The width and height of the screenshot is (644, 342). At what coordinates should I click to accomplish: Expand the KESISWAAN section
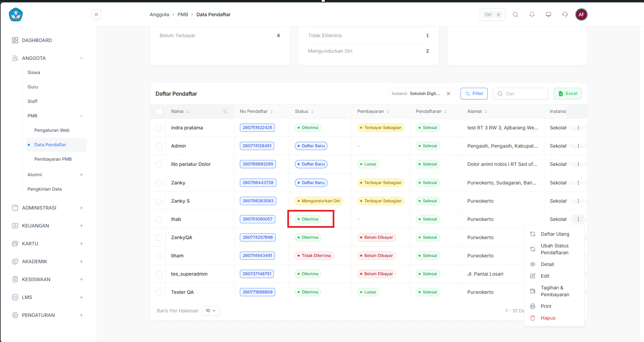(x=81, y=279)
